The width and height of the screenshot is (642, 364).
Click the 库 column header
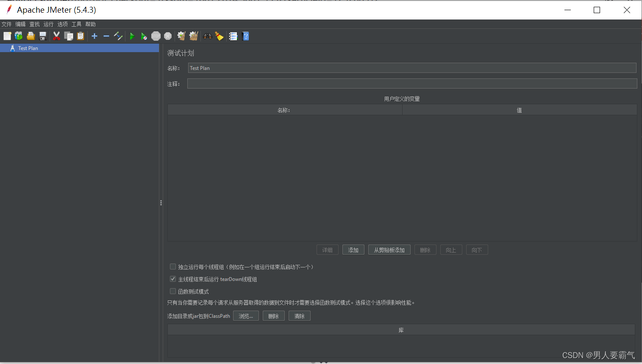pos(401,330)
